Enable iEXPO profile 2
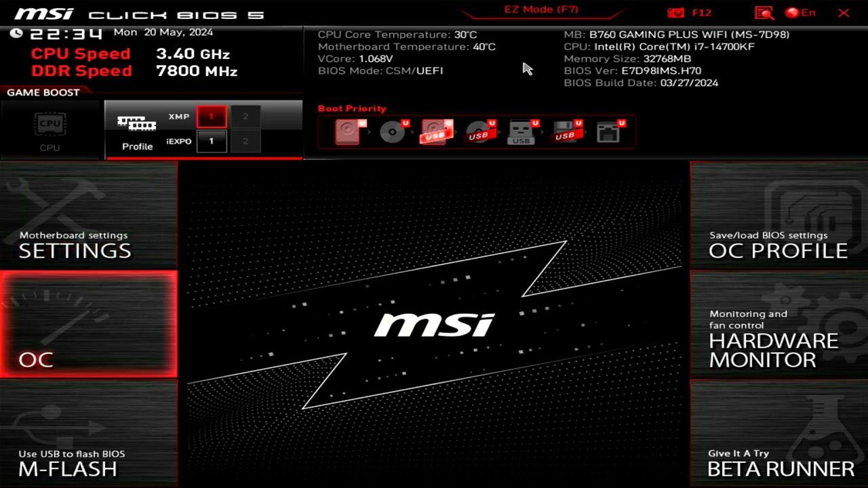The width and height of the screenshot is (868, 488). click(245, 141)
